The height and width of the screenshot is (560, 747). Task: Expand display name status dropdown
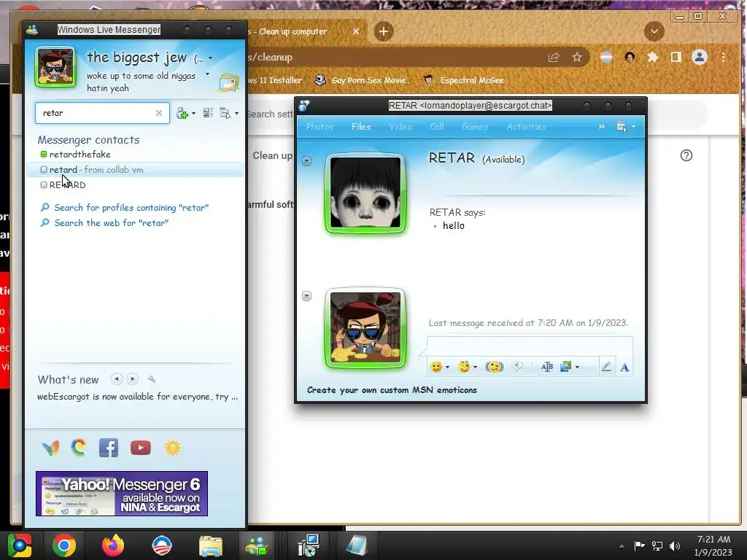tap(210, 58)
